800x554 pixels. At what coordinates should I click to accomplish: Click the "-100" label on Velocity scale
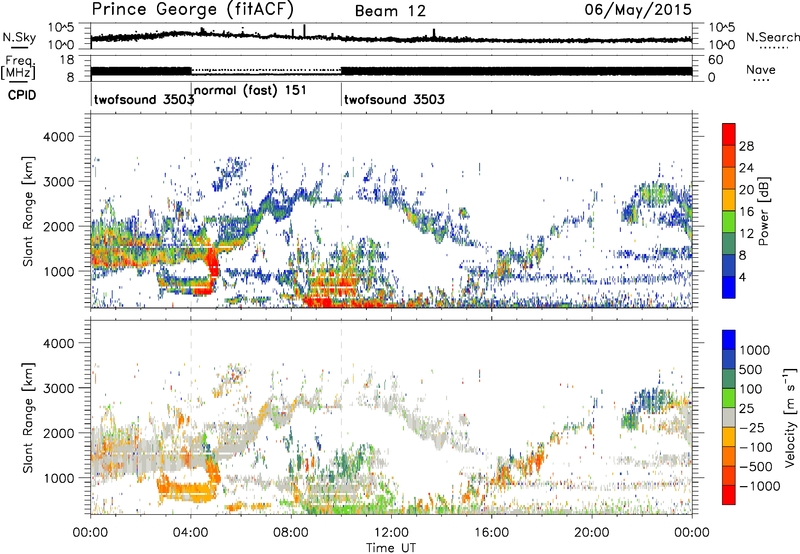[756, 447]
